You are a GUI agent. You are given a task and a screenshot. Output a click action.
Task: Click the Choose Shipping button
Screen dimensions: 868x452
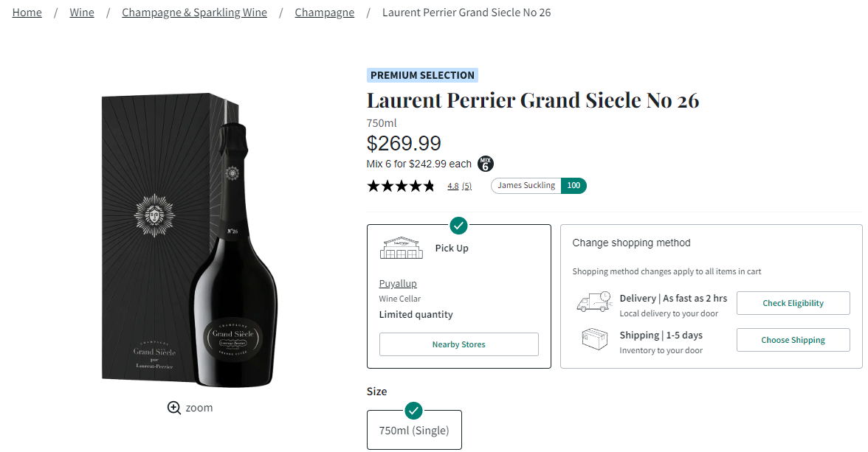click(x=793, y=340)
